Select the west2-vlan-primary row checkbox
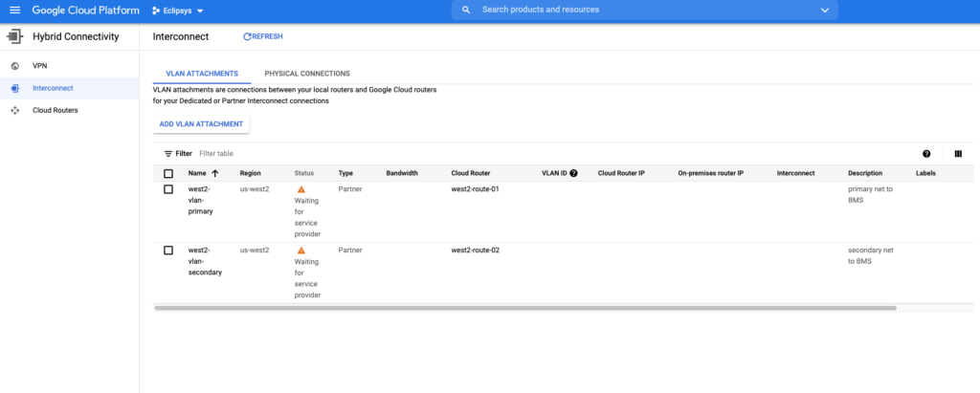The width and height of the screenshot is (980, 393). coord(168,189)
